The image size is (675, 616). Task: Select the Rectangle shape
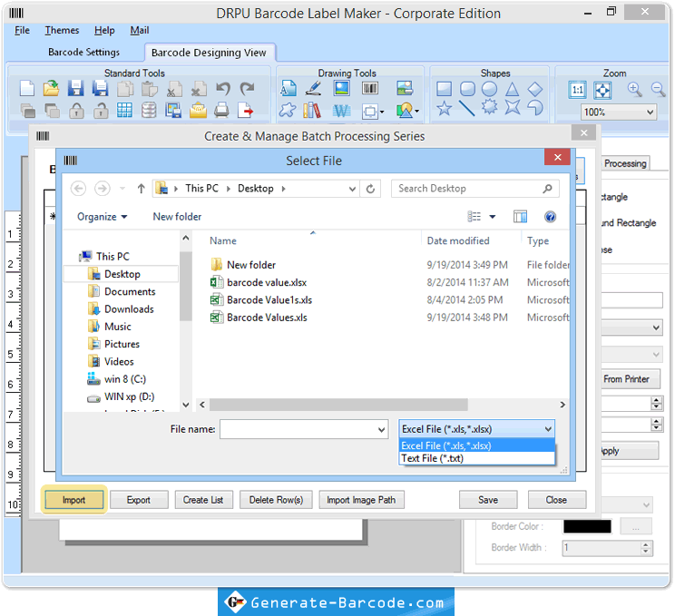tap(444, 89)
